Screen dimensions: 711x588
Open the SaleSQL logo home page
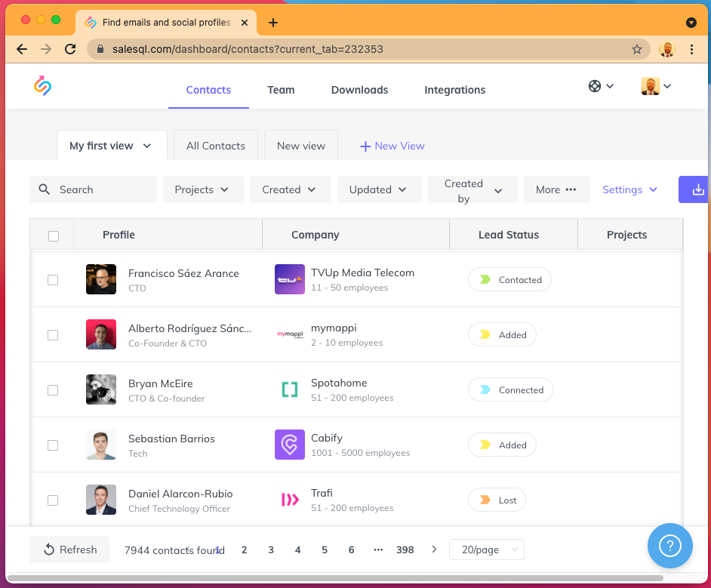click(42, 85)
